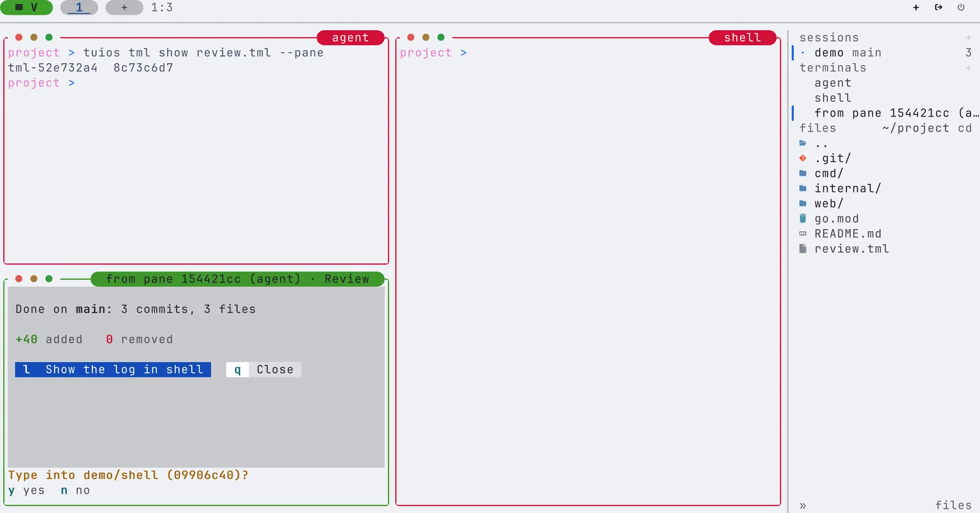
Task: Click the 1:3 indicator in top bar
Action: (x=162, y=7)
